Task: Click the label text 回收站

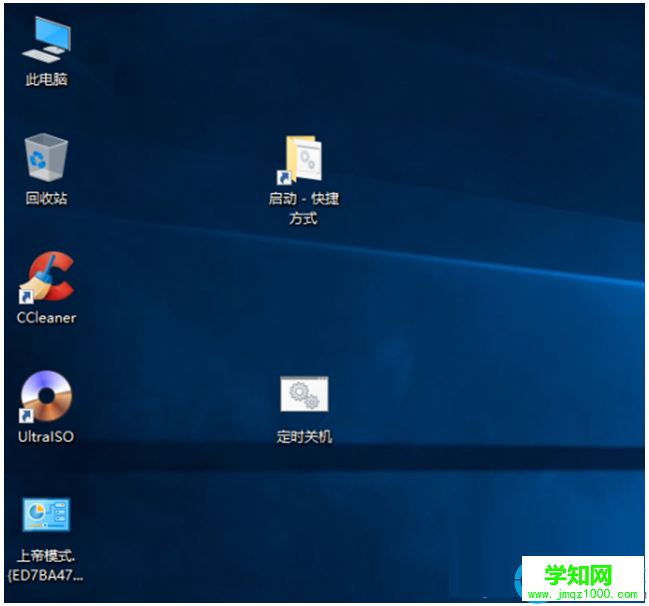Action: pos(46,198)
